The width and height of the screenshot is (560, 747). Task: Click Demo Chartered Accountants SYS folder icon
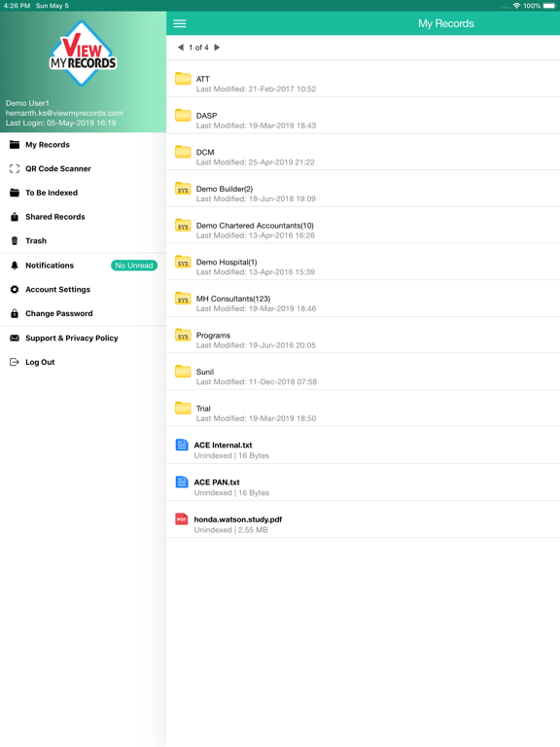point(183,226)
